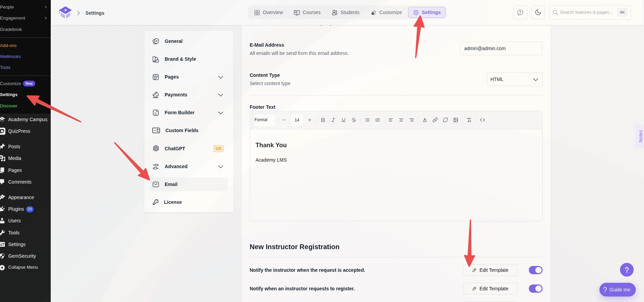Switch to dark mode with moon icon
Image resolution: width=644 pixels, height=302 pixels.
[538, 12]
